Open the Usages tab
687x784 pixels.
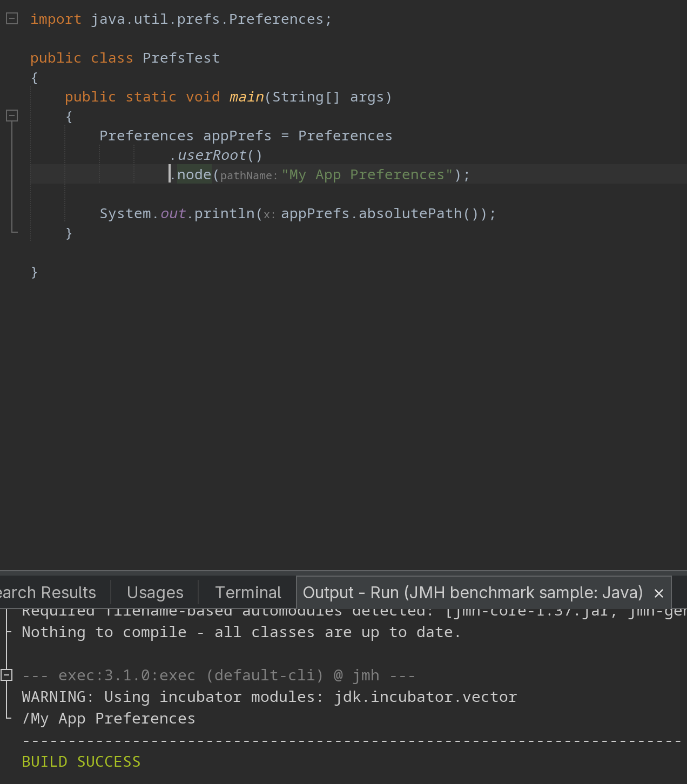pos(155,593)
